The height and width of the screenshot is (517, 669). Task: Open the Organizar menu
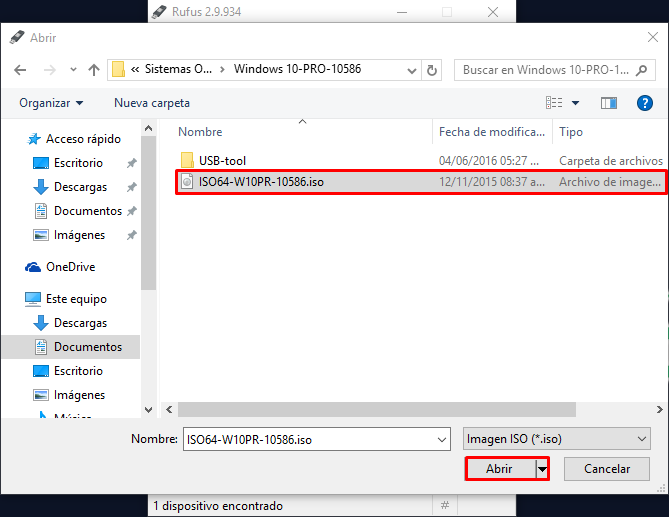click(51, 103)
